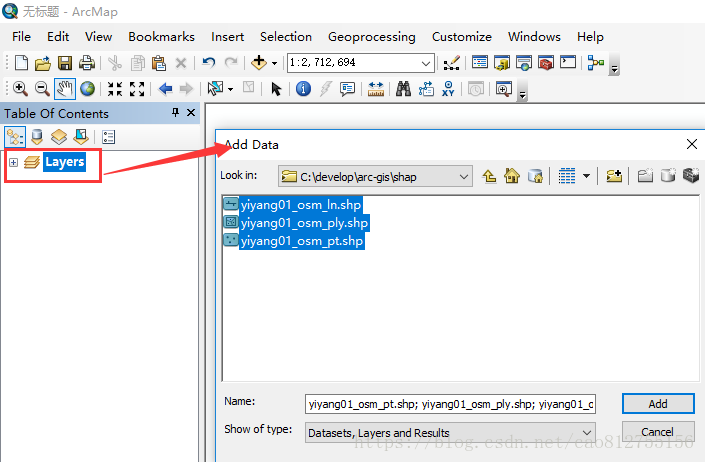Open the Python window
Screen dimensions: 705x462
(x=568, y=62)
